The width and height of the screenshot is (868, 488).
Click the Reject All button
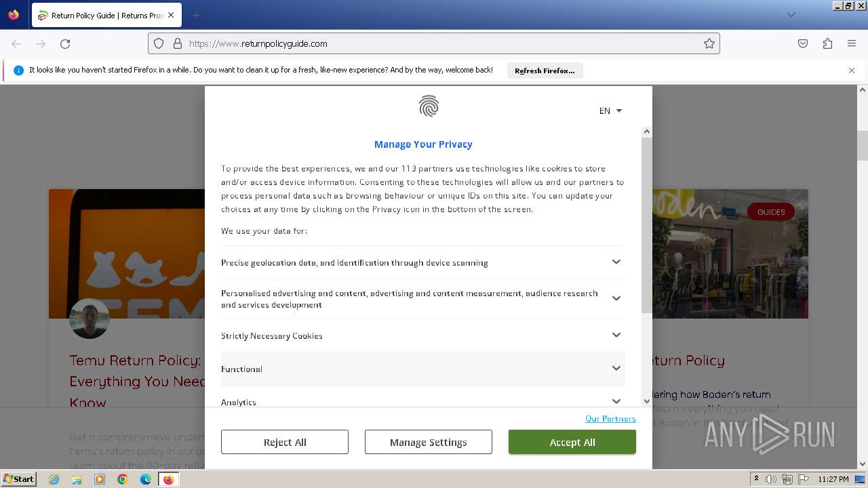tap(285, 442)
